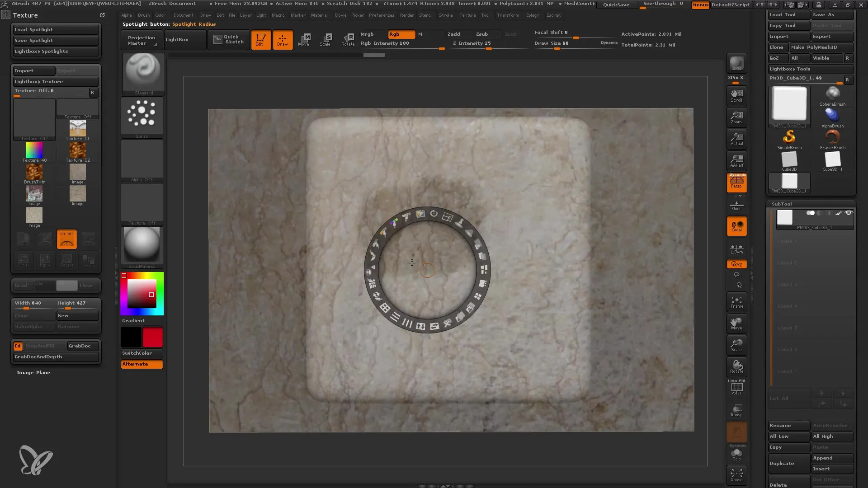The width and height of the screenshot is (868, 488).
Task: Select Texture 40 thumbnail
Action: point(34,151)
